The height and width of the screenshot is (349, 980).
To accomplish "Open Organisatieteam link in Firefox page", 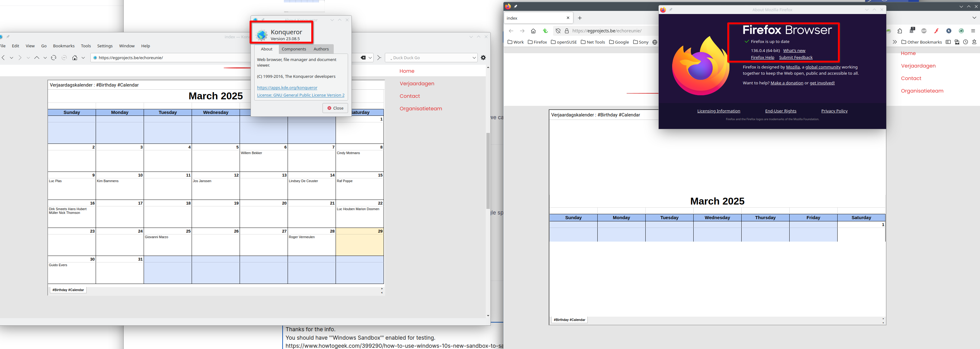I will tap(922, 91).
